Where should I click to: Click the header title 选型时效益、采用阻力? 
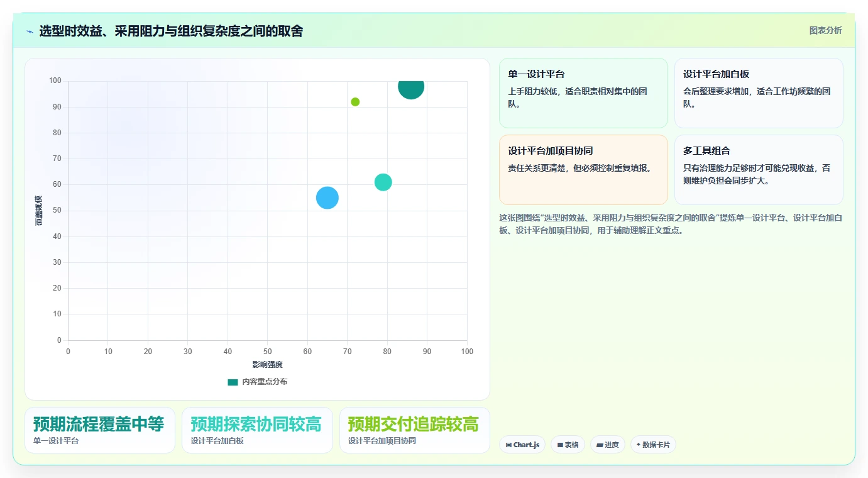point(171,31)
